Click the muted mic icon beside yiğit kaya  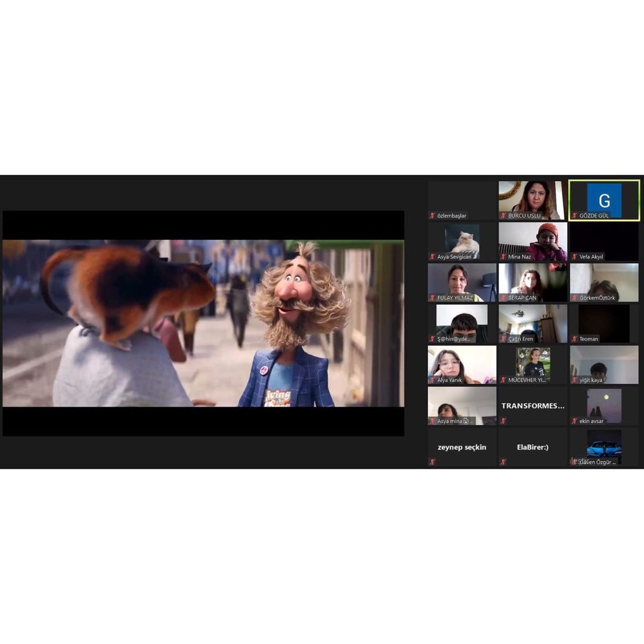pos(575,380)
